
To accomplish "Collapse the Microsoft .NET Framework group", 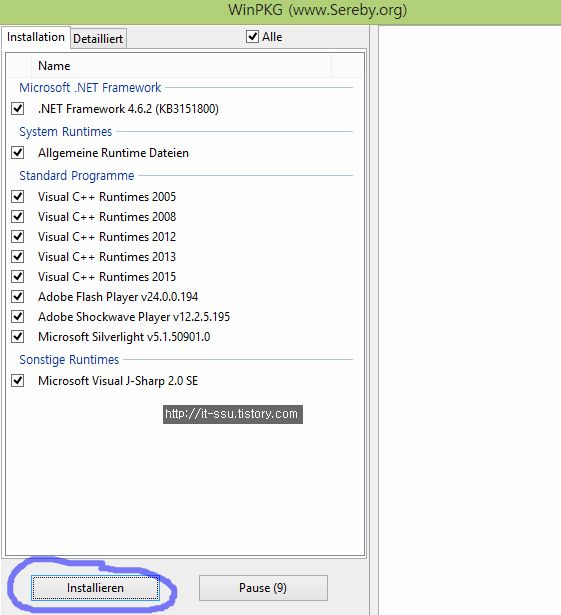I will tap(90, 87).
